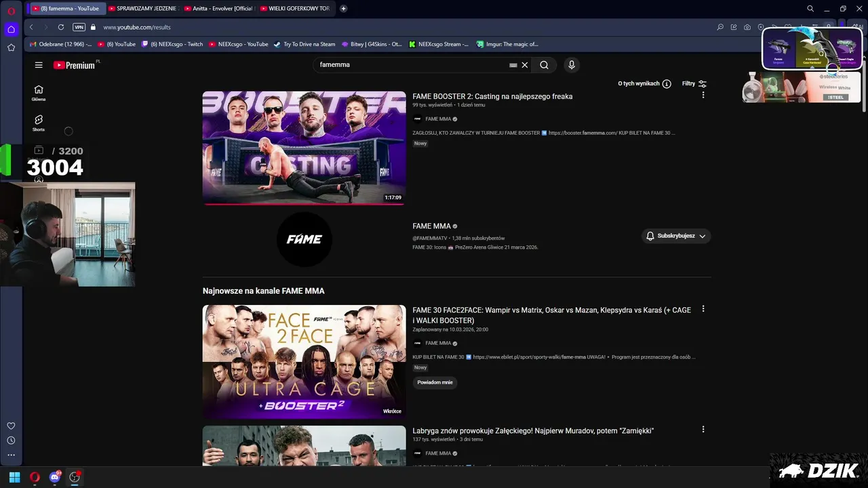Open FAME MMA channel under FACE2FACE video
Screen dimensions: 868x488
[438, 343]
